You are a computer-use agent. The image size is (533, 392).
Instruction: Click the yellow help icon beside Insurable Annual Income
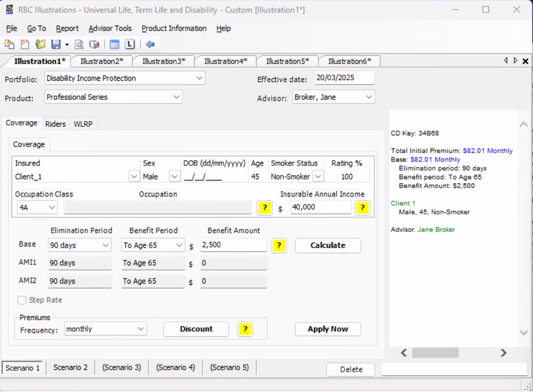[362, 208]
